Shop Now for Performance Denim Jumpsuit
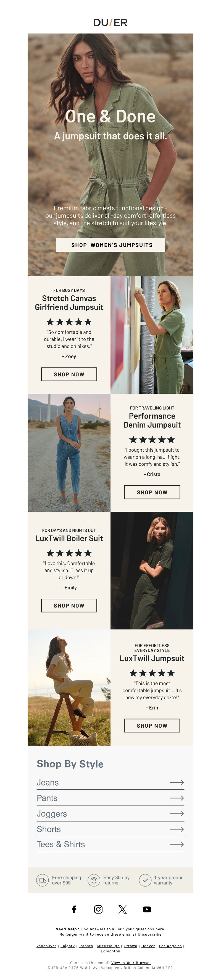The height and width of the screenshot is (980, 221). [152, 492]
